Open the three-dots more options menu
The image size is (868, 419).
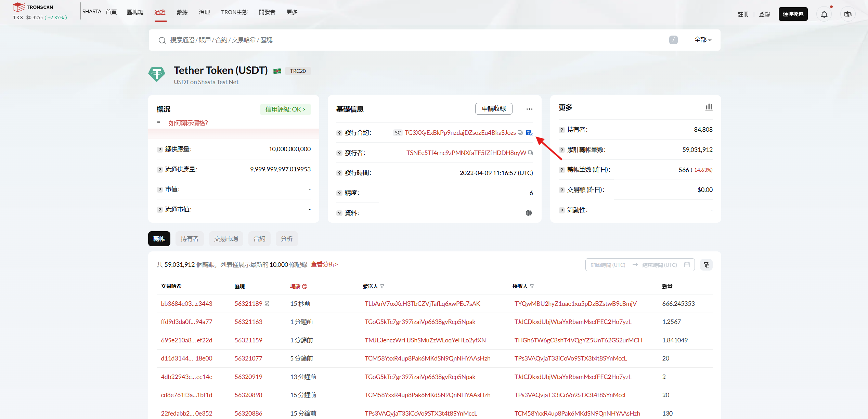[529, 109]
